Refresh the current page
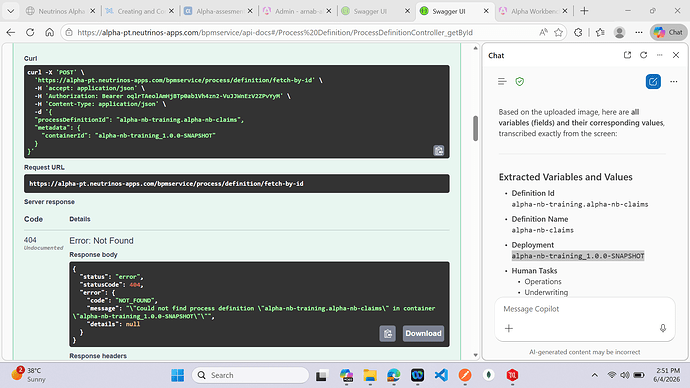 pyautogui.click(x=30, y=32)
